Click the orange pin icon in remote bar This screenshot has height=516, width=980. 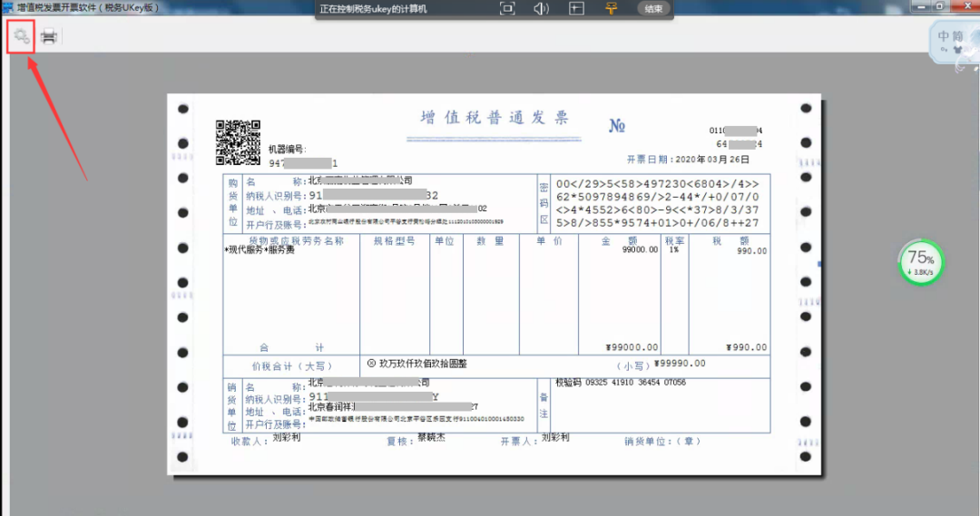[612, 8]
